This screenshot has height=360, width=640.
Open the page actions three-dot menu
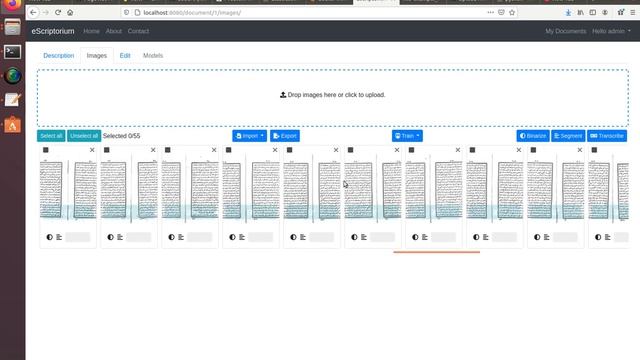490,13
